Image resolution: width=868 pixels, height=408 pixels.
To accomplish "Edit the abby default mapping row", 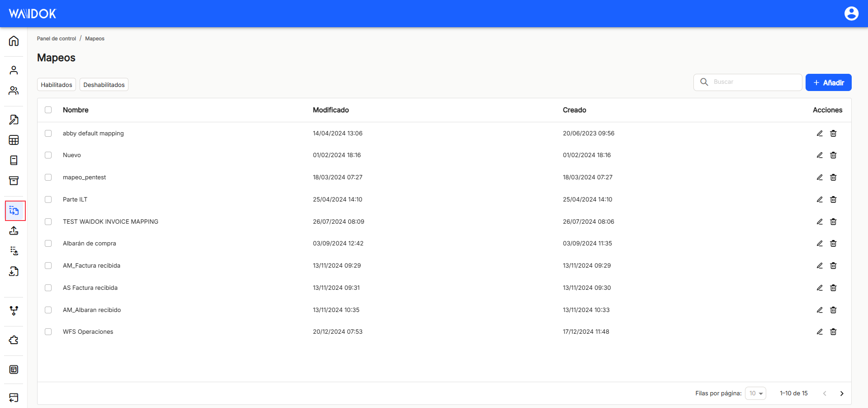I will click(820, 133).
